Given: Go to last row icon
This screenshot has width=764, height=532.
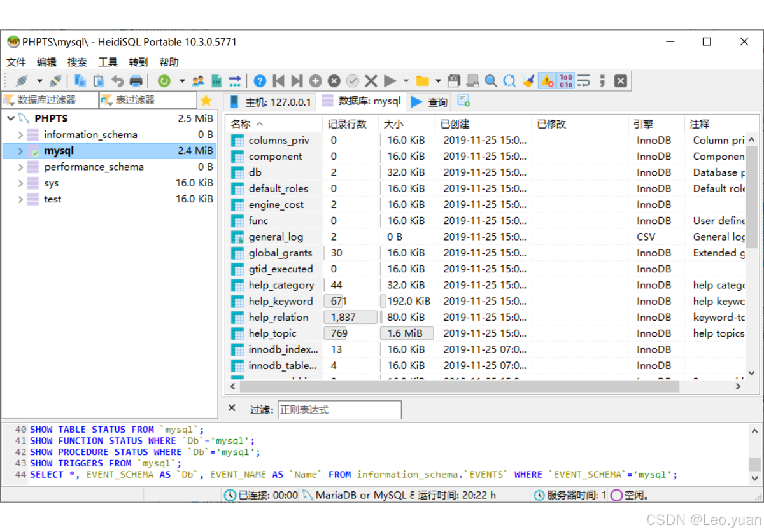Looking at the screenshot, I should tap(297, 81).
